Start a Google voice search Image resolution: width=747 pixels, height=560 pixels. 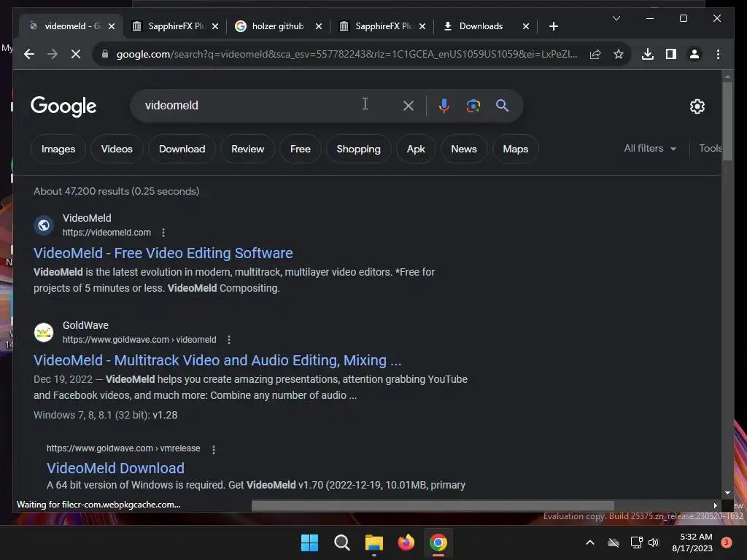pyautogui.click(x=444, y=106)
